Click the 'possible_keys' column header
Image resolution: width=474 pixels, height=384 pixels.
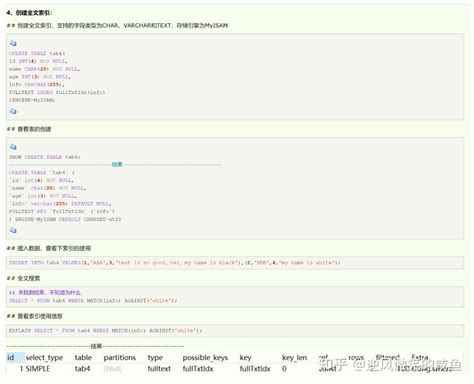pyautogui.click(x=205, y=358)
